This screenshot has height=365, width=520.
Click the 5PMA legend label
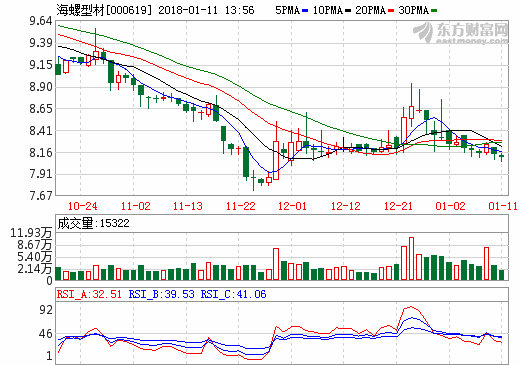[x=287, y=10]
